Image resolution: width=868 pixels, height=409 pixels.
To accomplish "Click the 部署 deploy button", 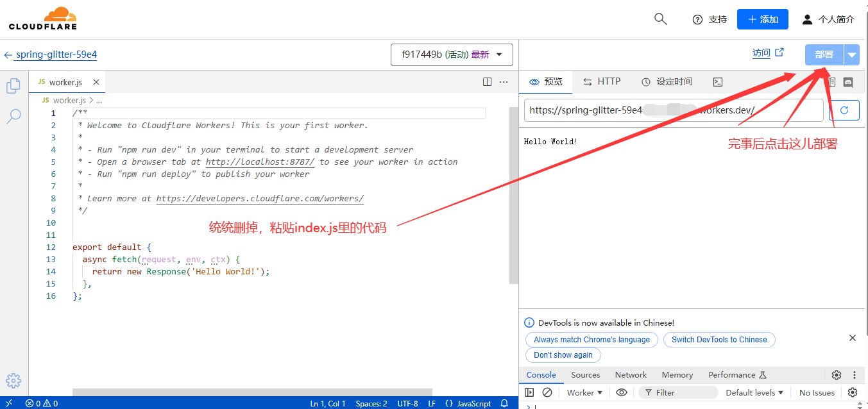I will [x=824, y=55].
